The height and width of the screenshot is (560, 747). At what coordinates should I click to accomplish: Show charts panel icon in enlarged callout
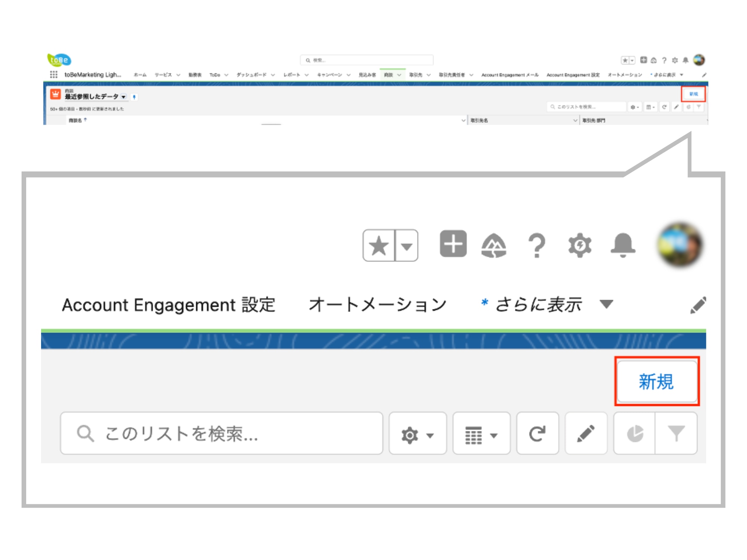[635, 433]
